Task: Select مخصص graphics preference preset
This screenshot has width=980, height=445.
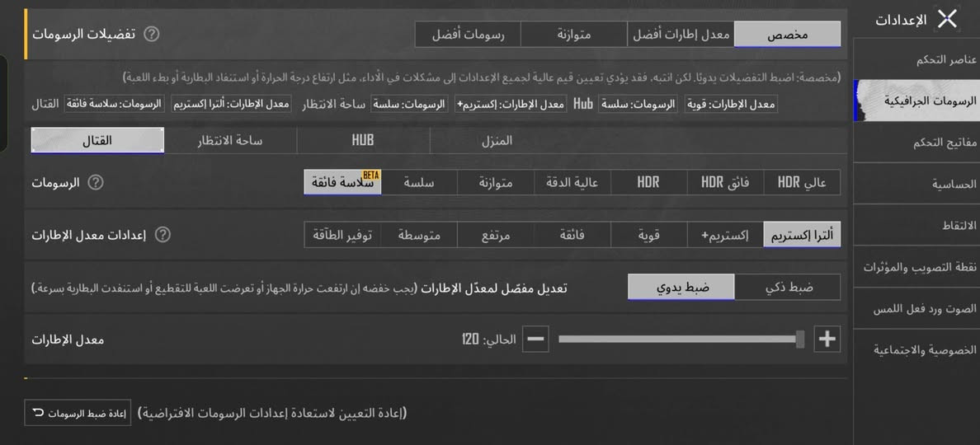Action: [x=788, y=35]
